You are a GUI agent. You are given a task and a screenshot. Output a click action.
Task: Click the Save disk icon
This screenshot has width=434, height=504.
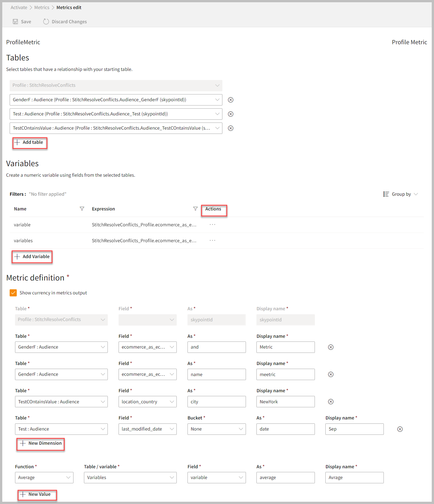pos(15,22)
